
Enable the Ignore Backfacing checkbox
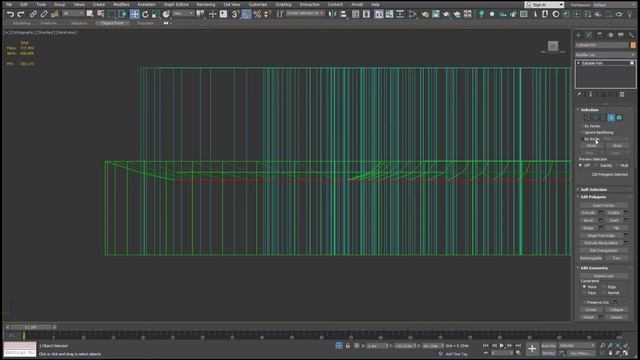tap(582, 133)
